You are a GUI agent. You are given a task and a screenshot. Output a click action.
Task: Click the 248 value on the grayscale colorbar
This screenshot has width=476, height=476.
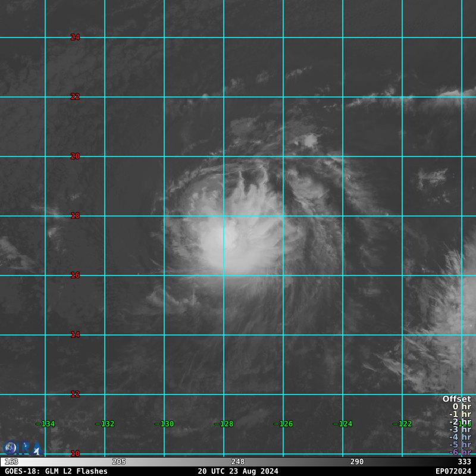pyautogui.click(x=238, y=462)
